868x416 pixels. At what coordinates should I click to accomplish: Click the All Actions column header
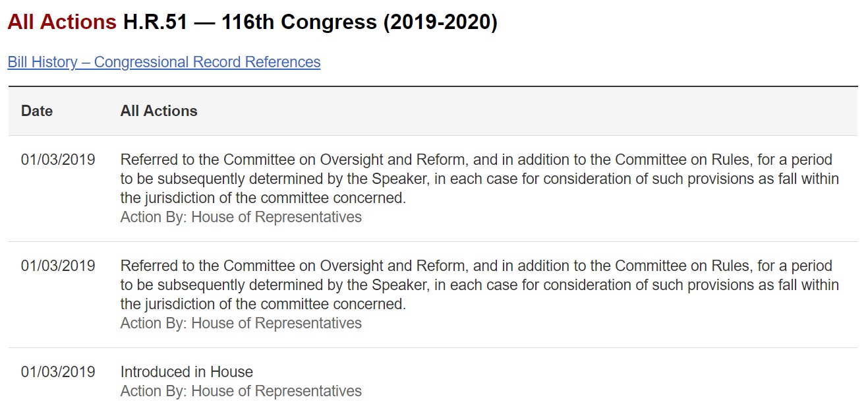pos(159,111)
